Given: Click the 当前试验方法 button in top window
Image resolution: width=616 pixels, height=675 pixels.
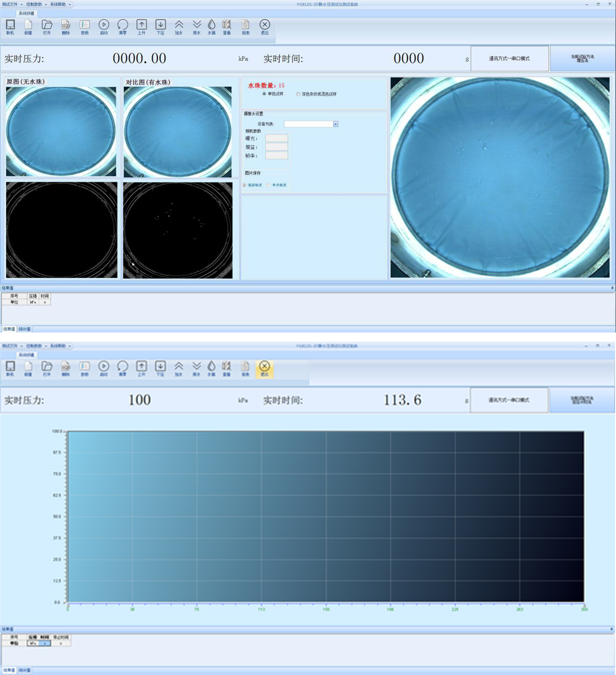Looking at the screenshot, I should 582,58.
